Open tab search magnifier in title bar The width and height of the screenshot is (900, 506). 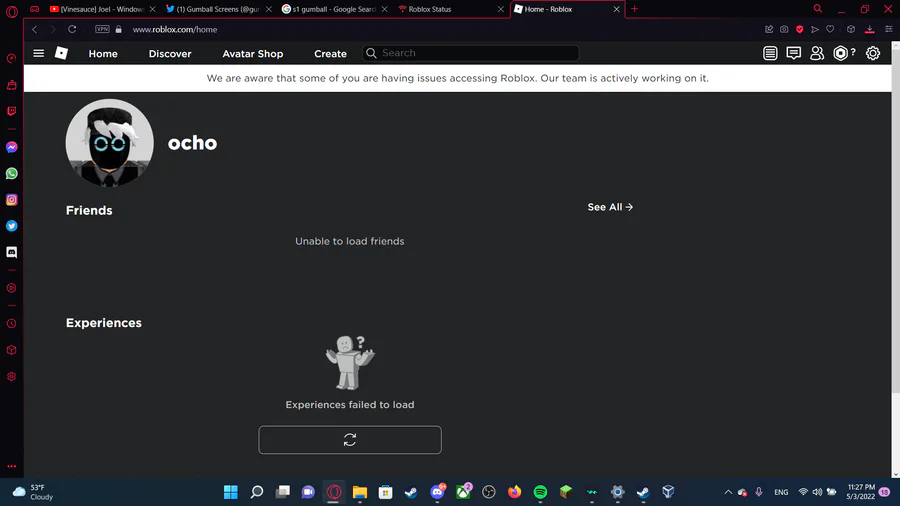tap(817, 9)
